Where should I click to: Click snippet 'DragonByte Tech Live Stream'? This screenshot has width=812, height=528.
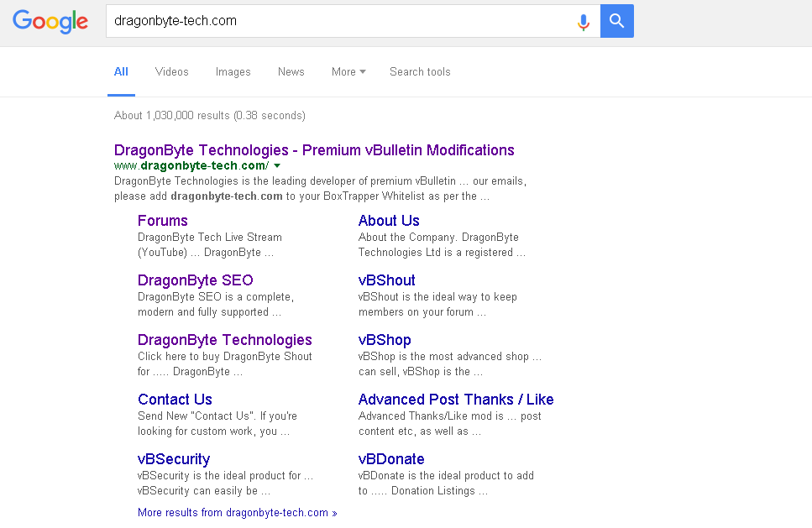(x=210, y=237)
